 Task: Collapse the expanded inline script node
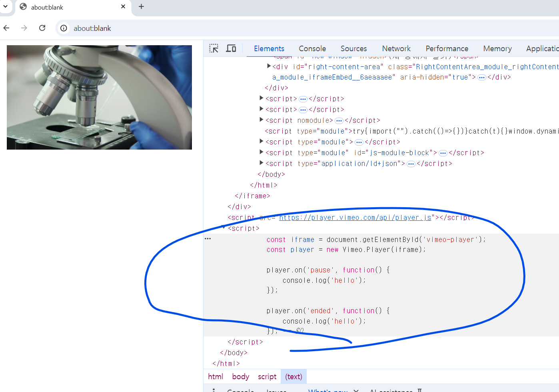[224, 227]
